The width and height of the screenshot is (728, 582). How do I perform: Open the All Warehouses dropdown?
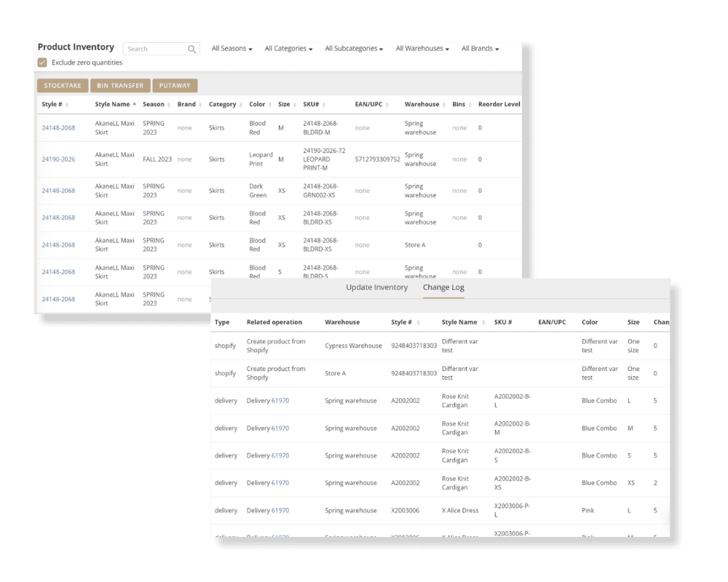tap(422, 48)
